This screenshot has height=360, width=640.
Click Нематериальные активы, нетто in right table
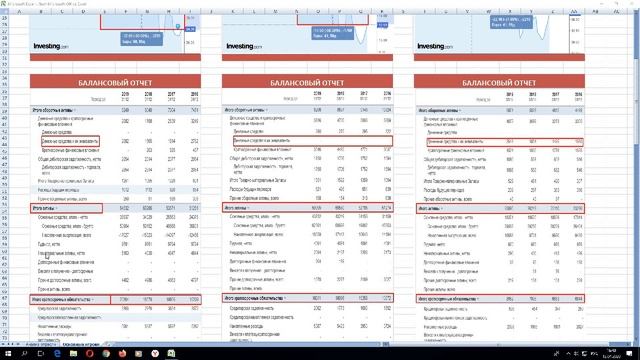[447, 253]
